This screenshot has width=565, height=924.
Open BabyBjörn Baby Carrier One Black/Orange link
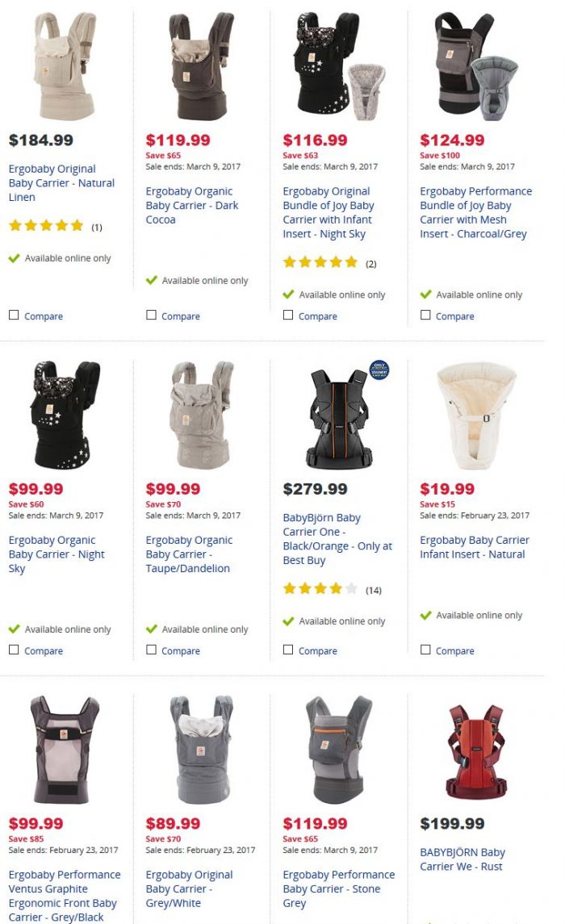coord(337,538)
